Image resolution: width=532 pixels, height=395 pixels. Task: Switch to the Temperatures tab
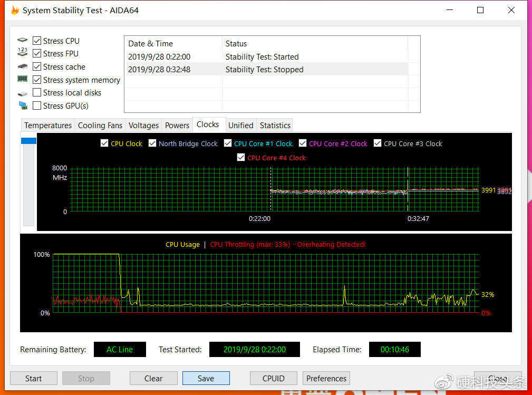click(x=48, y=125)
